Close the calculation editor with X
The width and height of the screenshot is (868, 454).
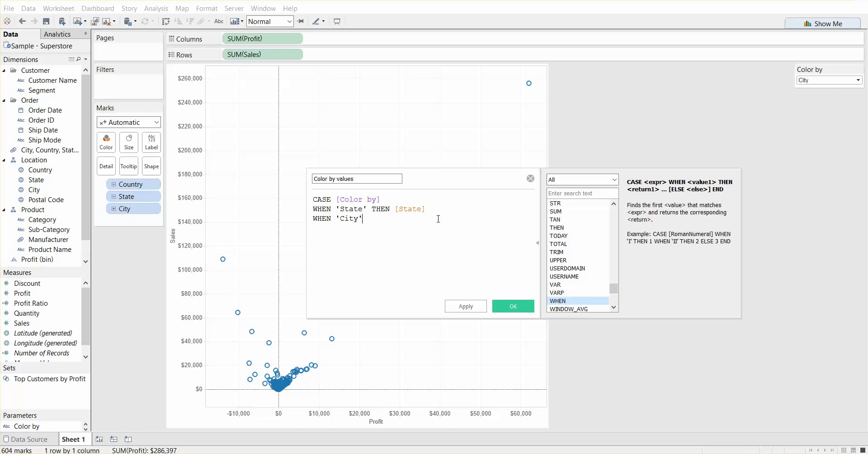(530, 179)
